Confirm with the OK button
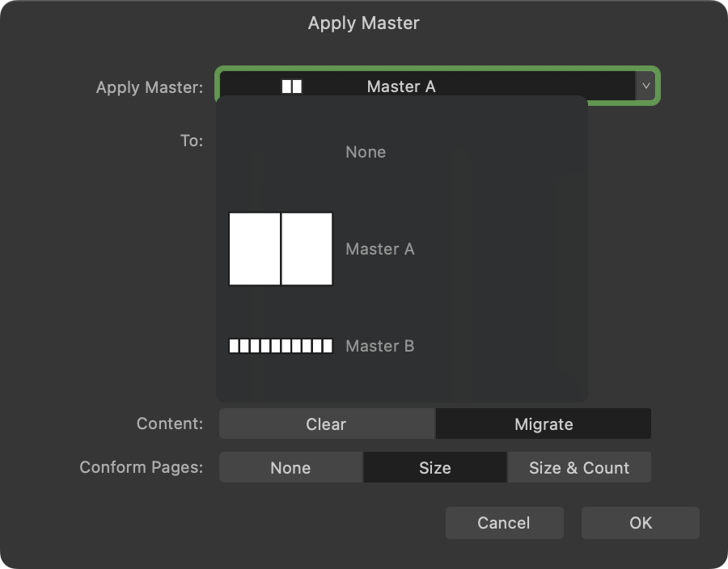Image resolution: width=728 pixels, height=569 pixels. click(x=640, y=523)
